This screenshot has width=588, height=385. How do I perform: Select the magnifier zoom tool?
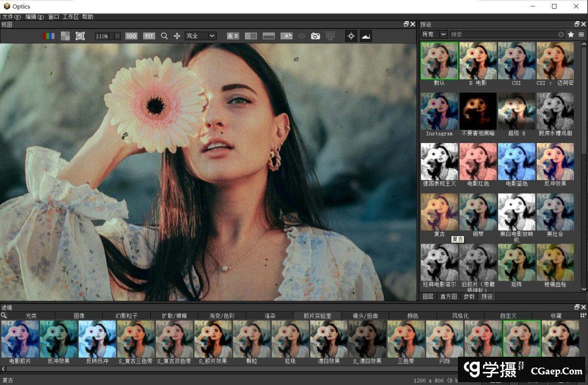pos(164,36)
